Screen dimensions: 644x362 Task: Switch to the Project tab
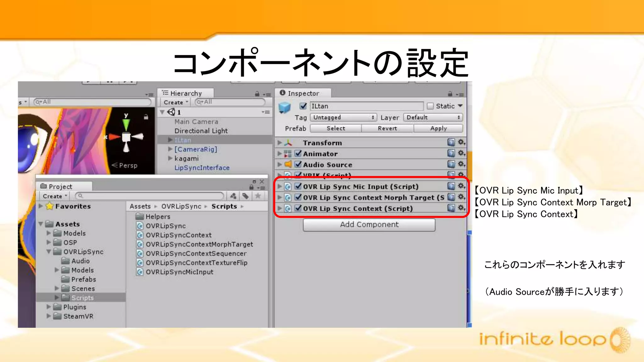[x=65, y=187]
